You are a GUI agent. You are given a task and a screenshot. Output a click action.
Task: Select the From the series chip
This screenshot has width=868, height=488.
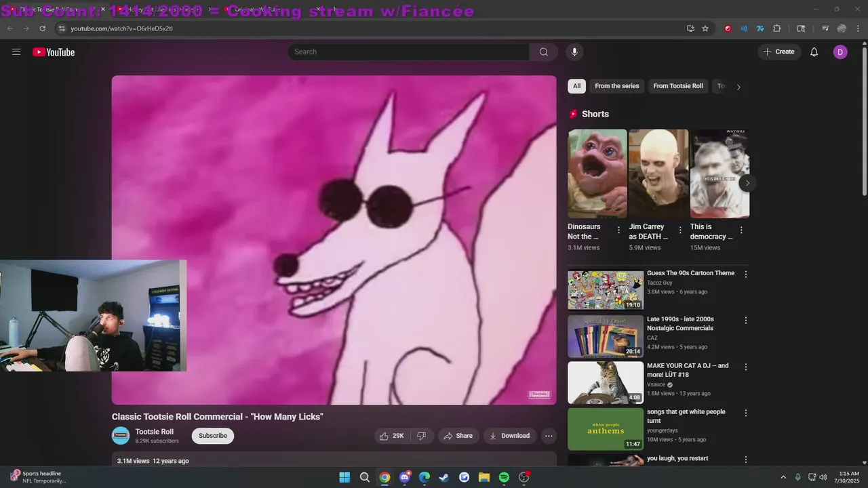tap(617, 86)
